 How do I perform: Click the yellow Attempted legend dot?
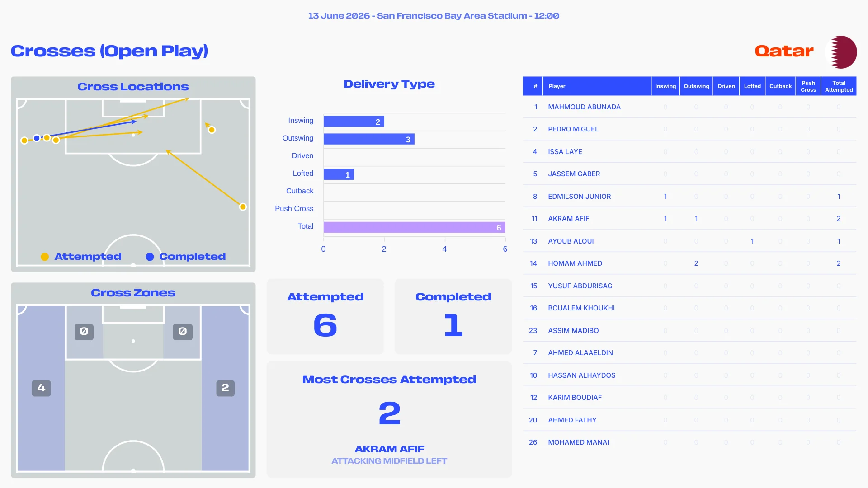[45, 257]
